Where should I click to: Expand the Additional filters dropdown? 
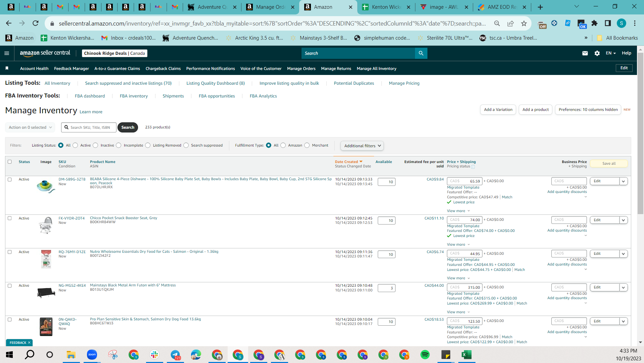point(362,146)
